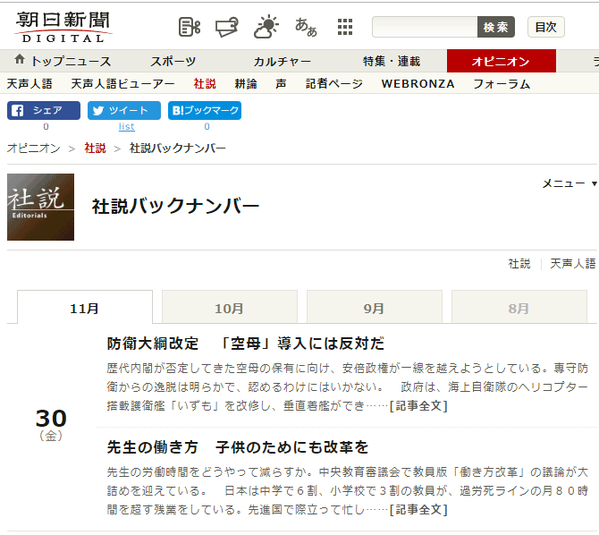The width and height of the screenshot is (599, 535).
Task: Click the Asahi Shimbun Digital logo
Action: point(63,27)
